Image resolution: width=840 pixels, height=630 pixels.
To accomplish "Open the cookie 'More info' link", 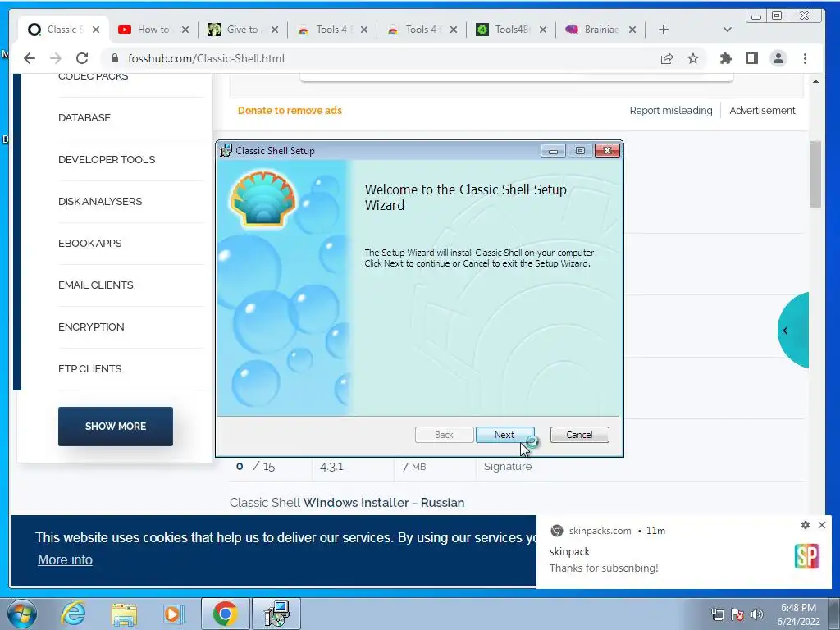I will (x=65, y=559).
